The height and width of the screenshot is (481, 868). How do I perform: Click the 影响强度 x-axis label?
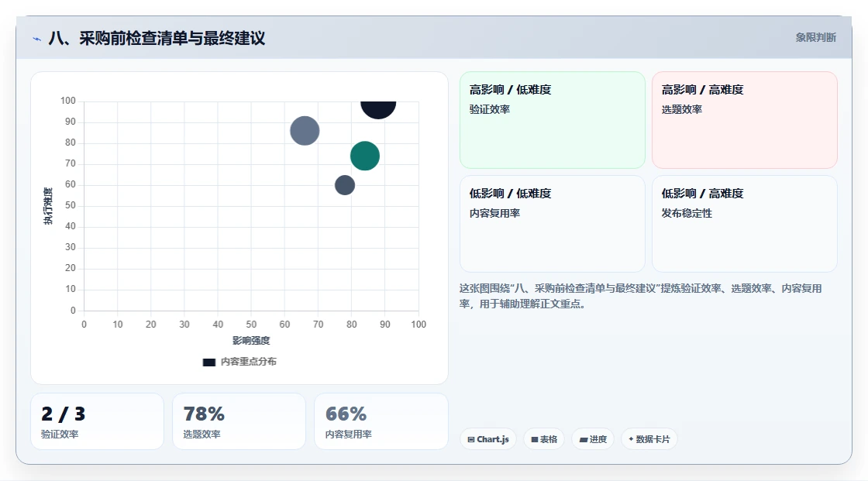pos(251,340)
